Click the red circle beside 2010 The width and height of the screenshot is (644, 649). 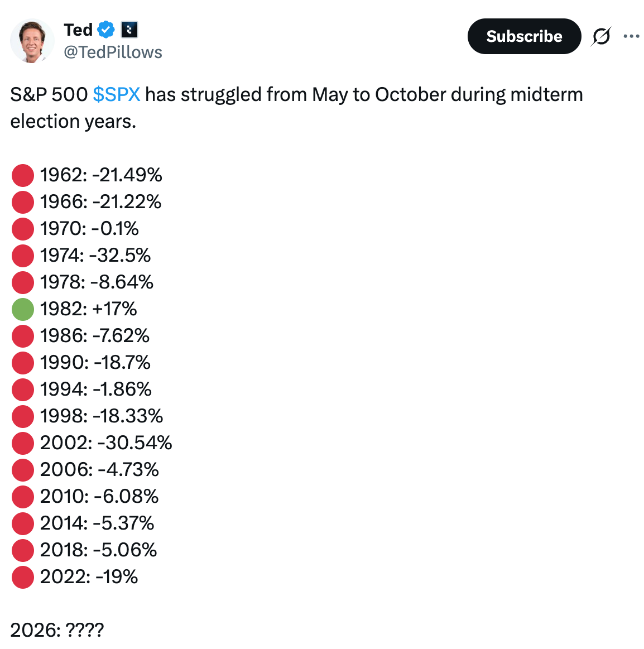pyautogui.click(x=23, y=497)
